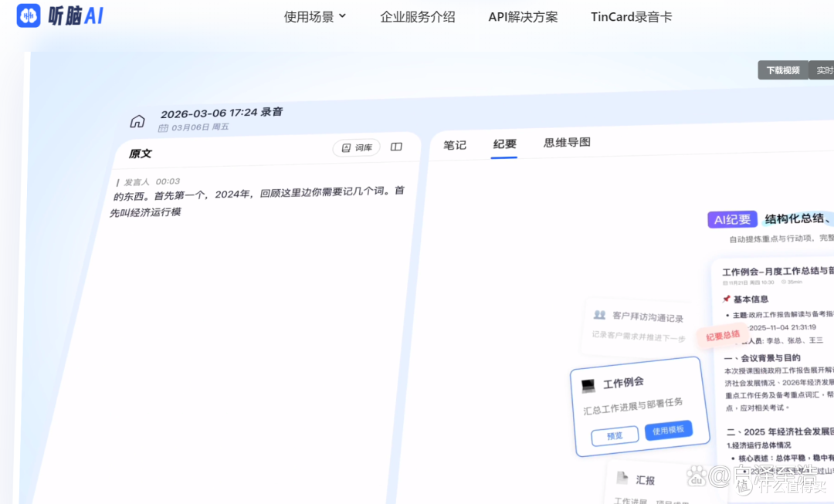Click the 下载视频 button

[783, 70]
